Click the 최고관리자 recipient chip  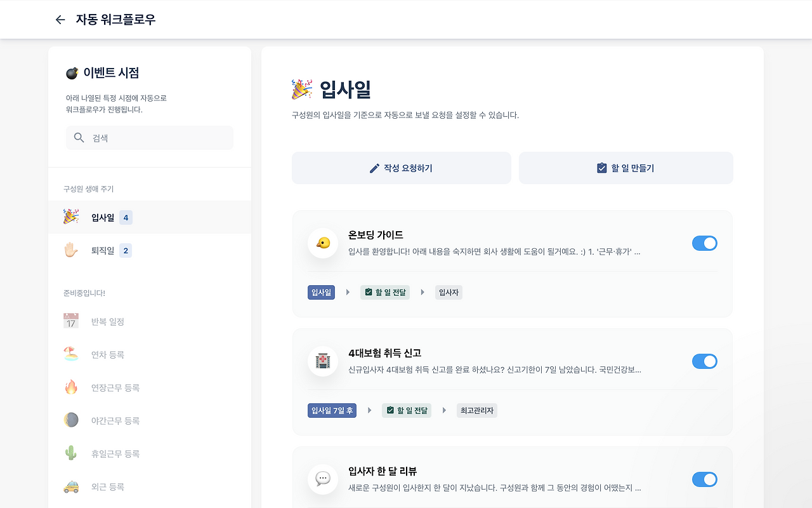coord(477,411)
